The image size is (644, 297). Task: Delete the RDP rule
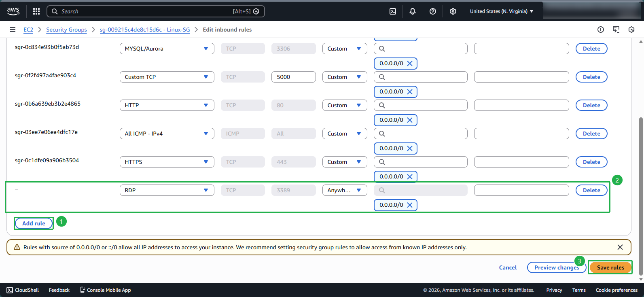pos(591,190)
